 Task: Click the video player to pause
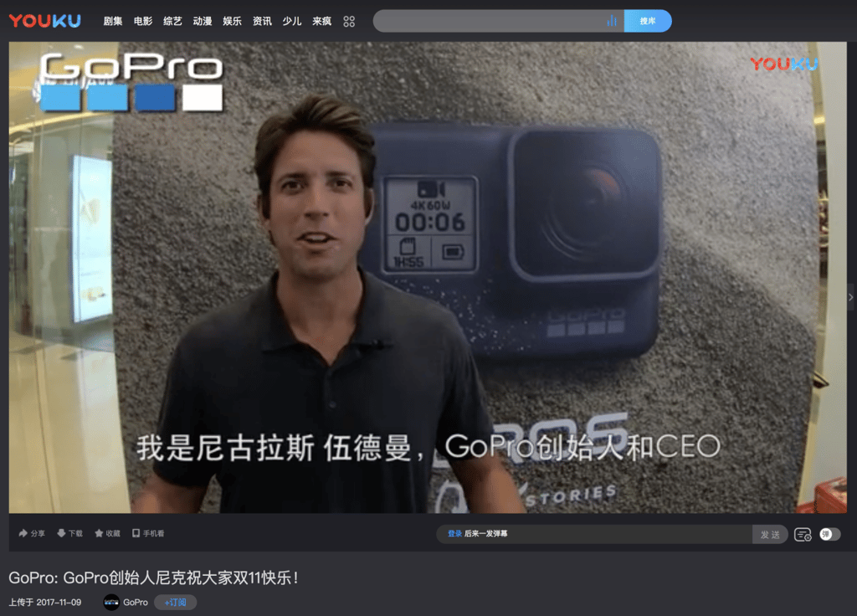coord(428,277)
